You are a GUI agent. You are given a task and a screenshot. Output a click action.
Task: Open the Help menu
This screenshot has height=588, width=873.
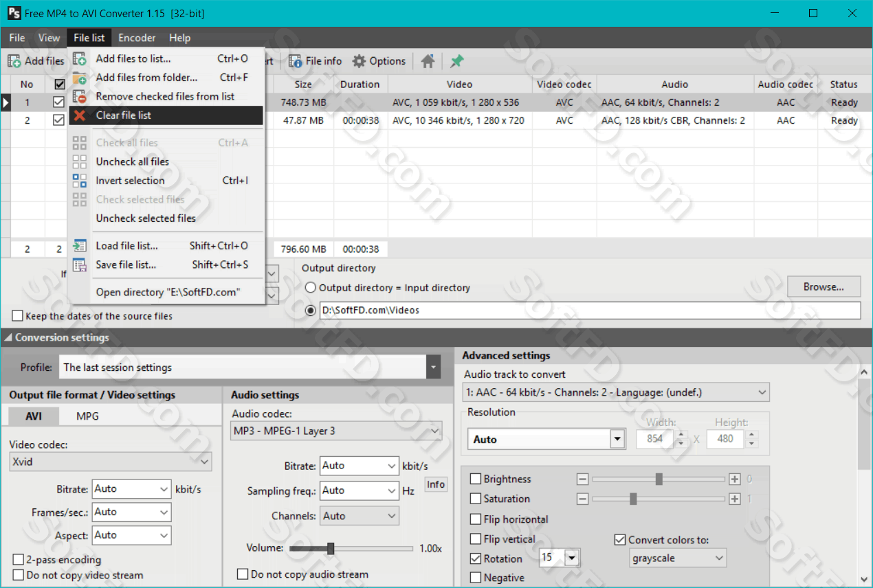tap(180, 38)
